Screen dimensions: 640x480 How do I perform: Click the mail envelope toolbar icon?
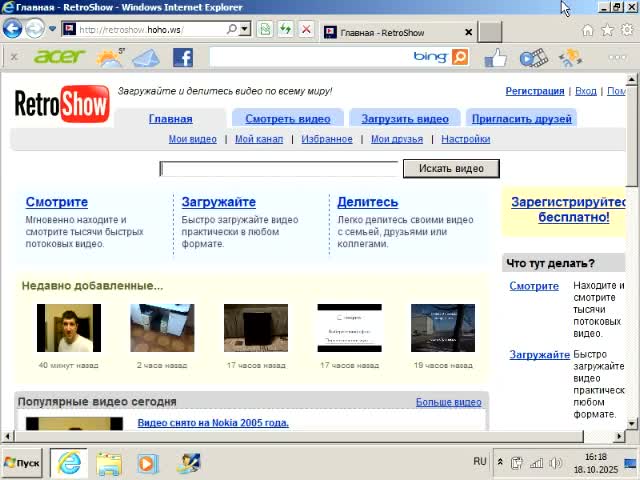pyautogui.click(x=146, y=57)
